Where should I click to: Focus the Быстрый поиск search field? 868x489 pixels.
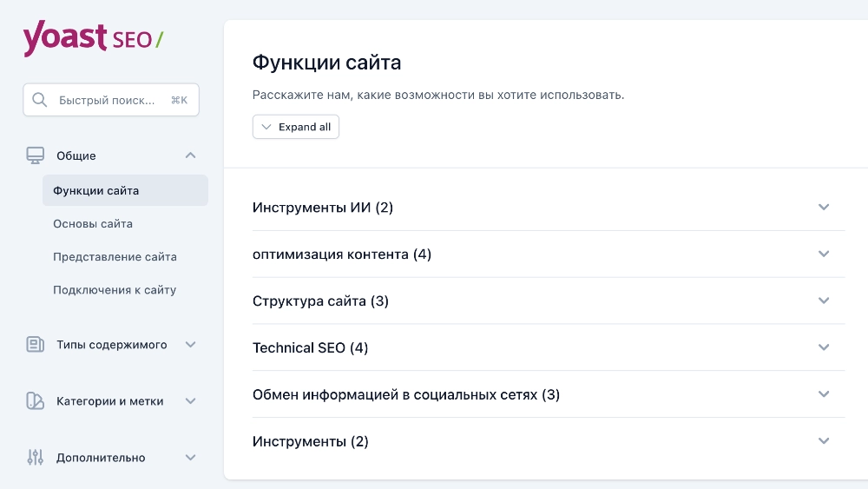(x=111, y=100)
